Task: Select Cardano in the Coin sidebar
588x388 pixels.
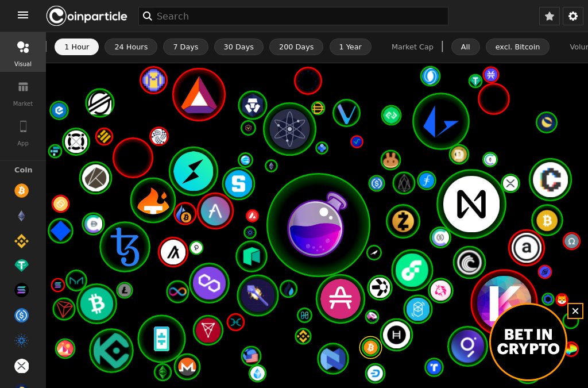Action: coord(21,341)
